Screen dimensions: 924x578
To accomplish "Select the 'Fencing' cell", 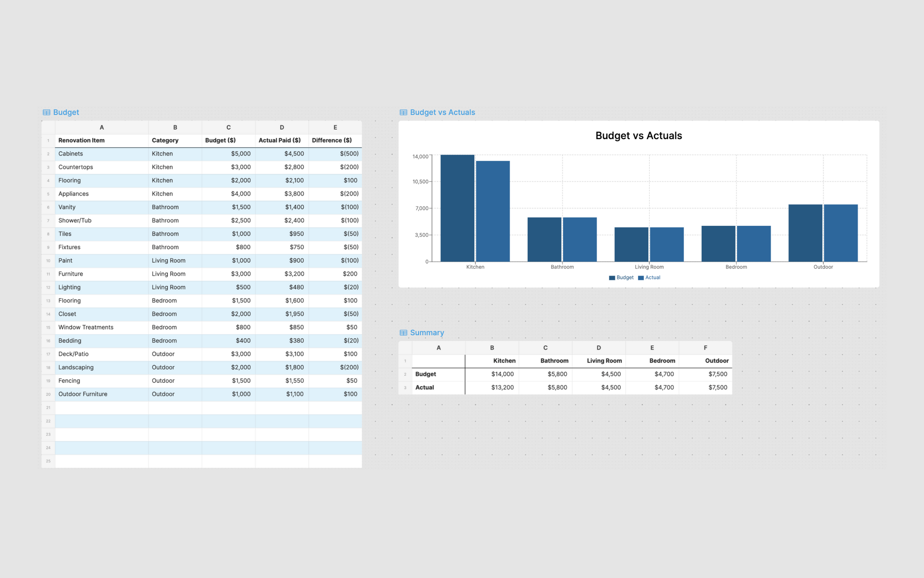I will click(102, 381).
